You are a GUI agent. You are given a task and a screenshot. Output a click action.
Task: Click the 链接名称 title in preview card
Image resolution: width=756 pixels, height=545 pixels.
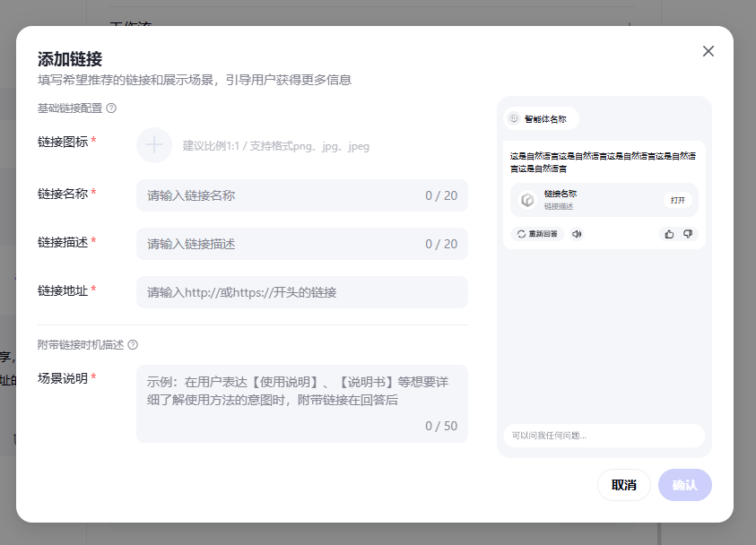560,194
